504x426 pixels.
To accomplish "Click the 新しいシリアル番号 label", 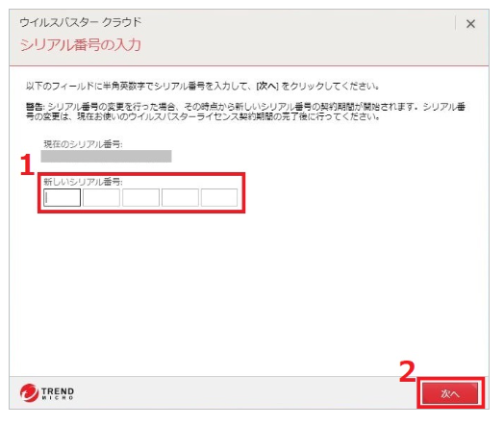I will [83, 182].
